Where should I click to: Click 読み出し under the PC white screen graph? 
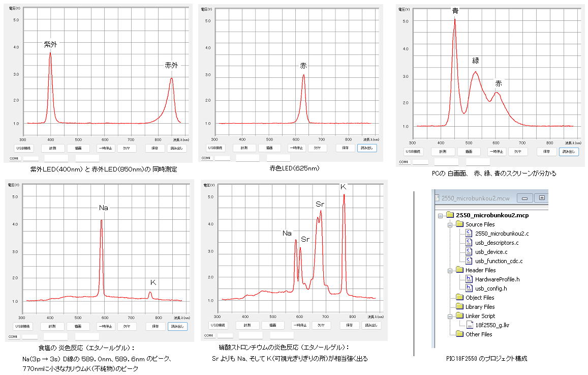coord(568,152)
